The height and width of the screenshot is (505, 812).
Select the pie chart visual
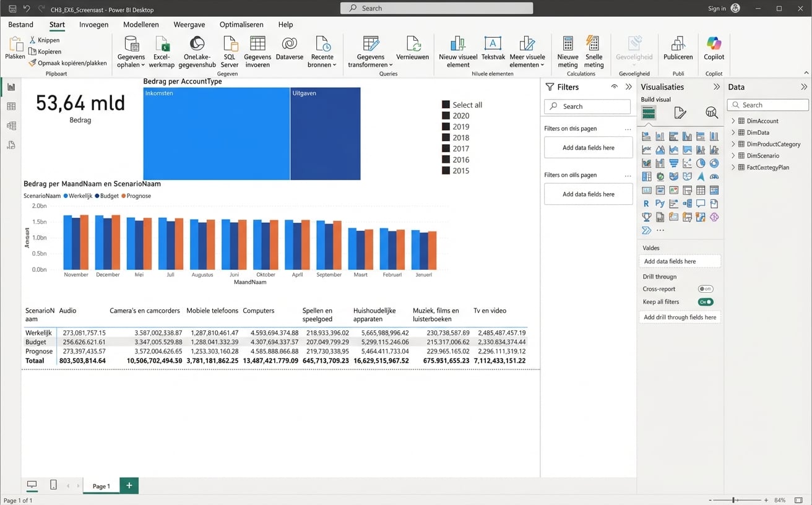point(701,163)
